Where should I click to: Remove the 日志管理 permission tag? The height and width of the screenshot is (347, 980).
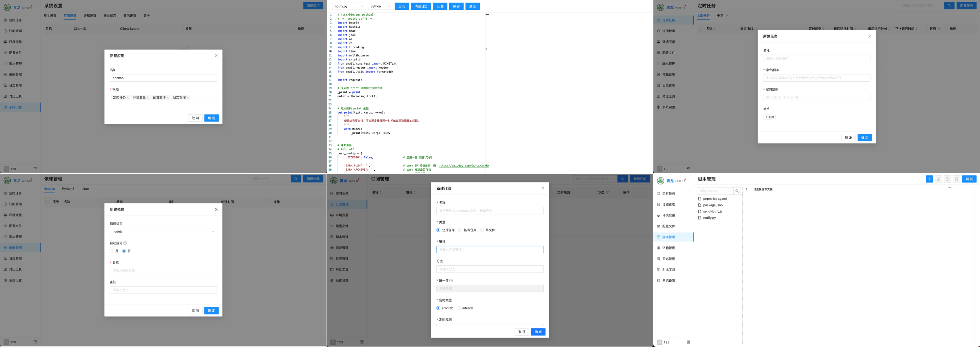[188, 98]
